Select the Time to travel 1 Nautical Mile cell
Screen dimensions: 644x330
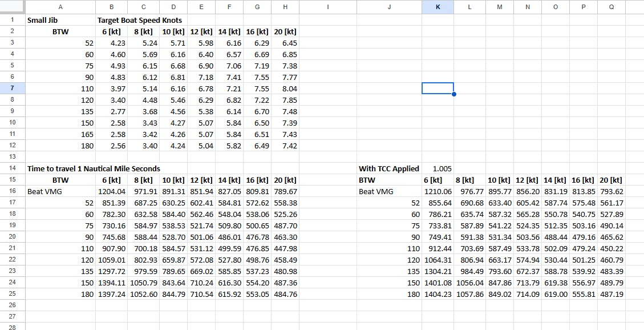[x=94, y=168]
